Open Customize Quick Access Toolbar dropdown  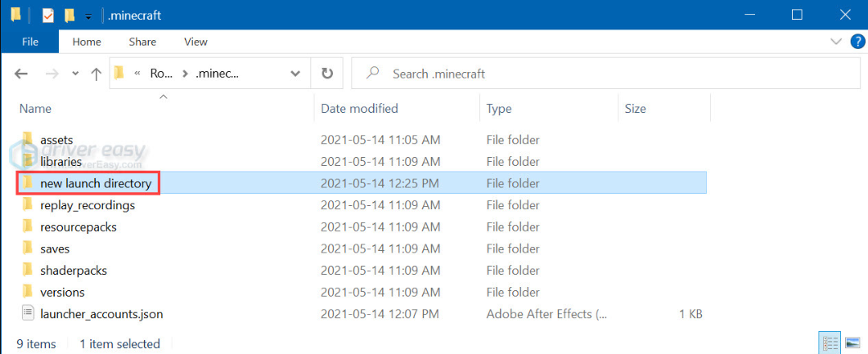coord(88,16)
